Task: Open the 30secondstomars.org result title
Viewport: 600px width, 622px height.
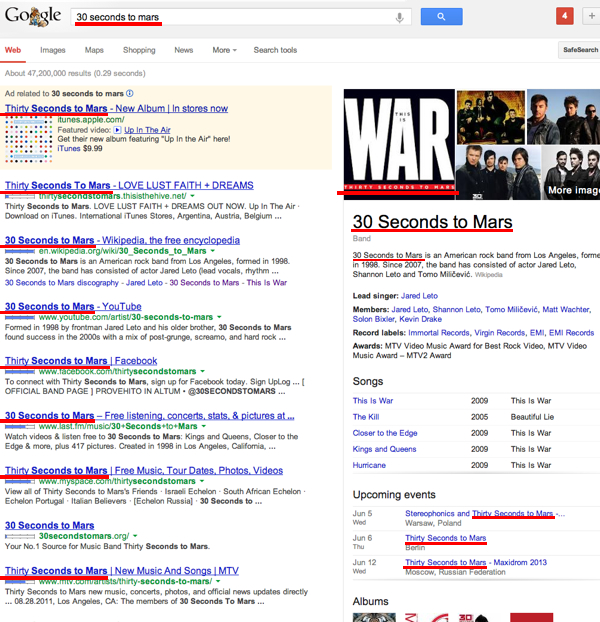Action: pos(50,525)
